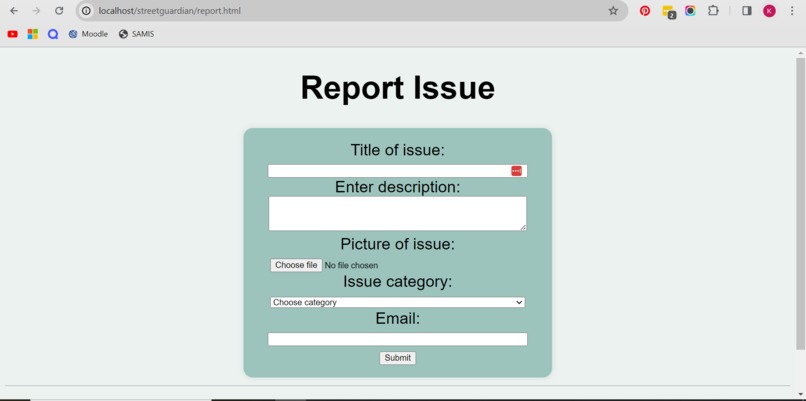The width and height of the screenshot is (806, 401).
Task: Click the Email input field
Action: click(x=397, y=339)
